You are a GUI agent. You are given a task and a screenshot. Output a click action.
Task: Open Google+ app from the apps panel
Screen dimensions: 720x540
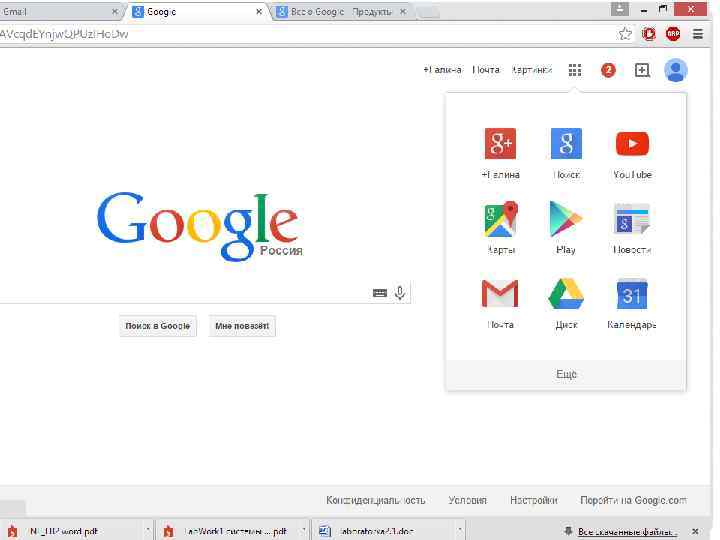click(x=501, y=144)
